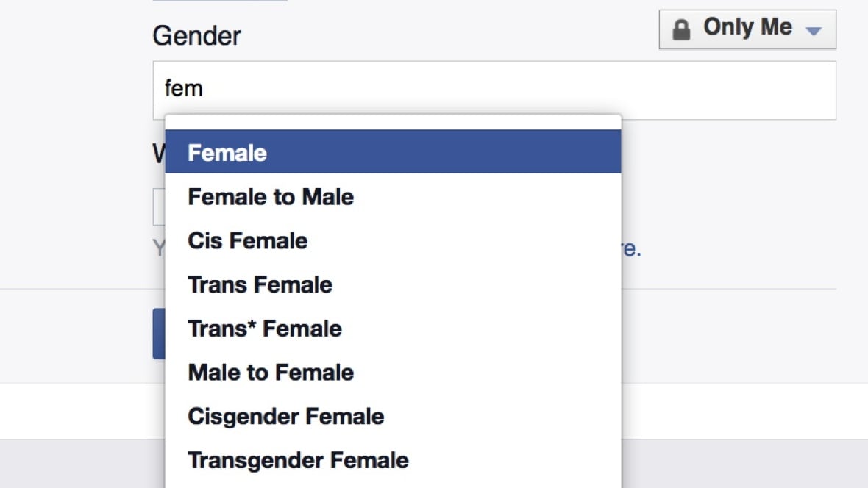Select "Trans Female" in the list
Screen dimensions: 868x488
tap(260, 285)
